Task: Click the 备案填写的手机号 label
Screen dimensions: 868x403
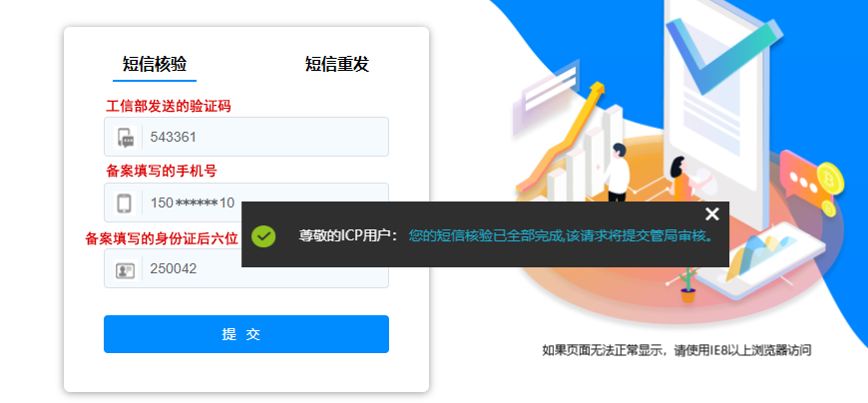Action: [x=161, y=171]
